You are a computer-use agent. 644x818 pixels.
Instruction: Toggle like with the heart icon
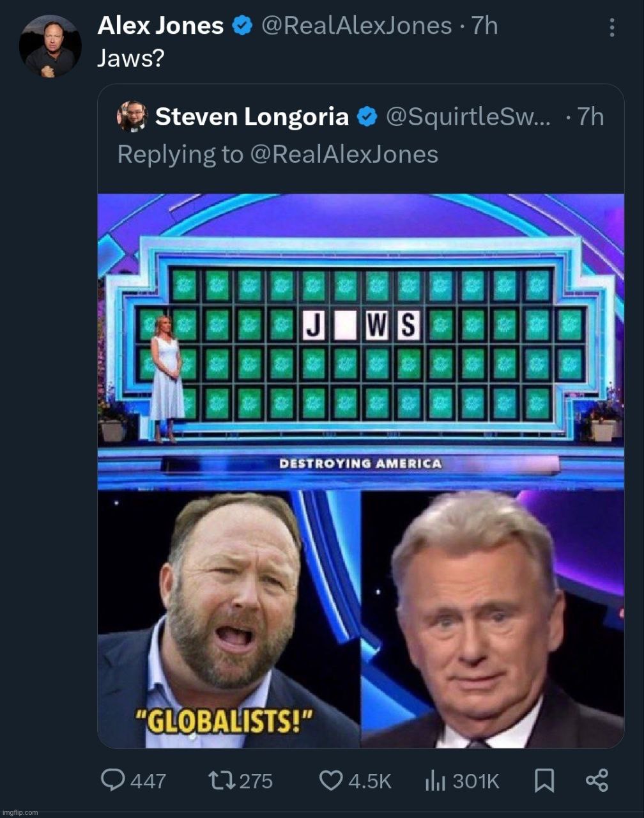[x=331, y=780]
